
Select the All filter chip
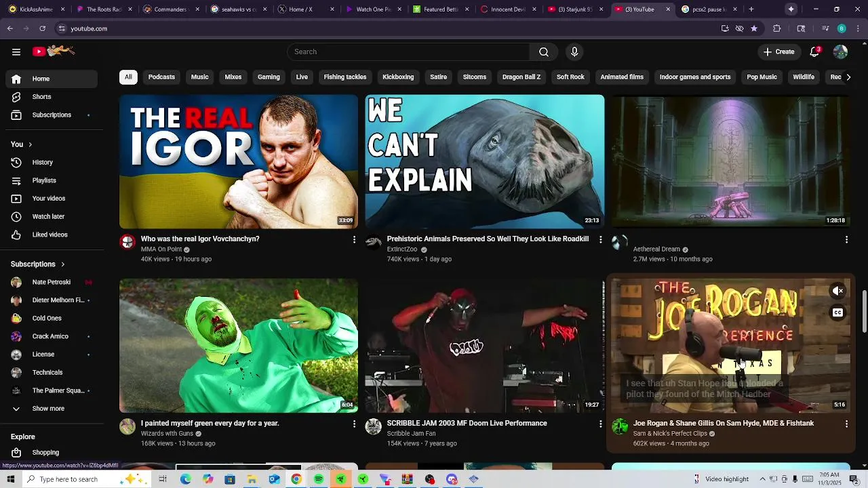[128, 77]
